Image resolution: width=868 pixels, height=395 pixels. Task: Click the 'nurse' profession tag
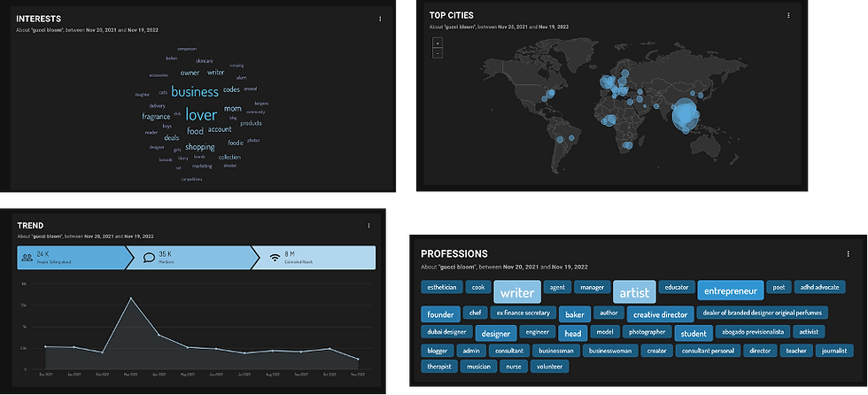pos(514,367)
